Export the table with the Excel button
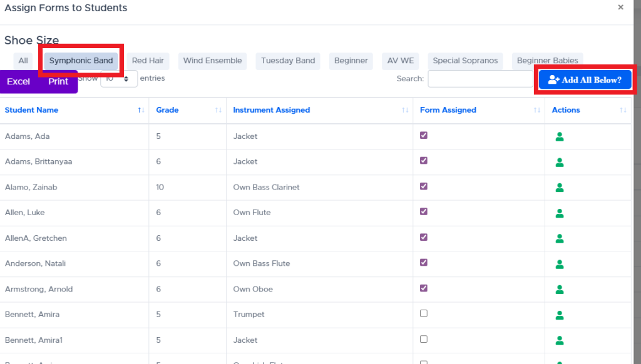Viewport: 641px width, 364px height. point(19,81)
